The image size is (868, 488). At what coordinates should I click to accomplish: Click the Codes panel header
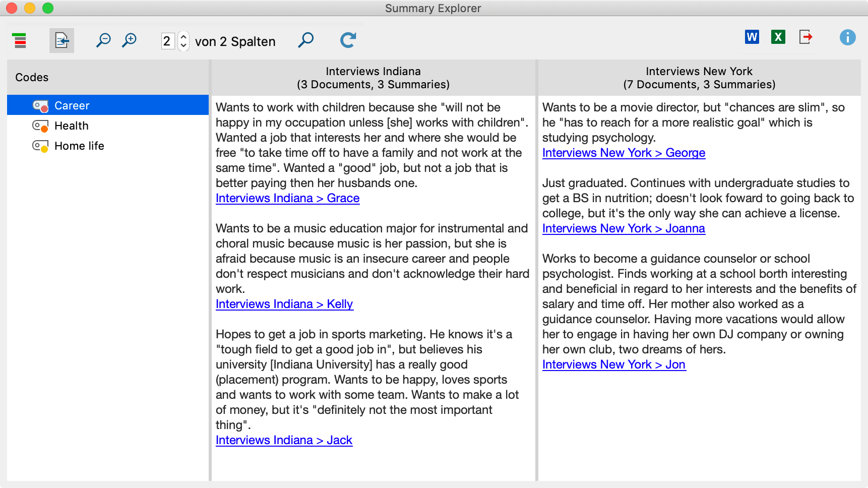[x=108, y=77]
